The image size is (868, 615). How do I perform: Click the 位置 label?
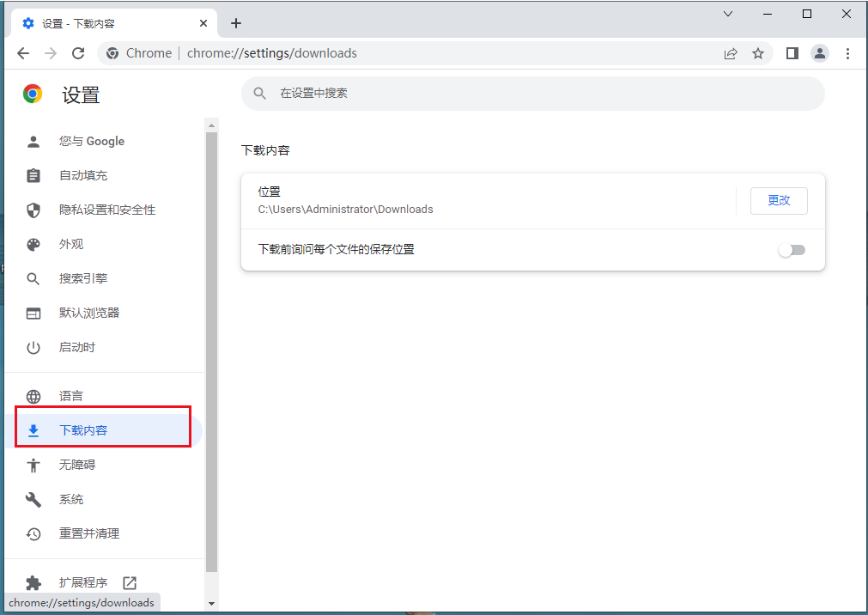(x=269, y=192)
